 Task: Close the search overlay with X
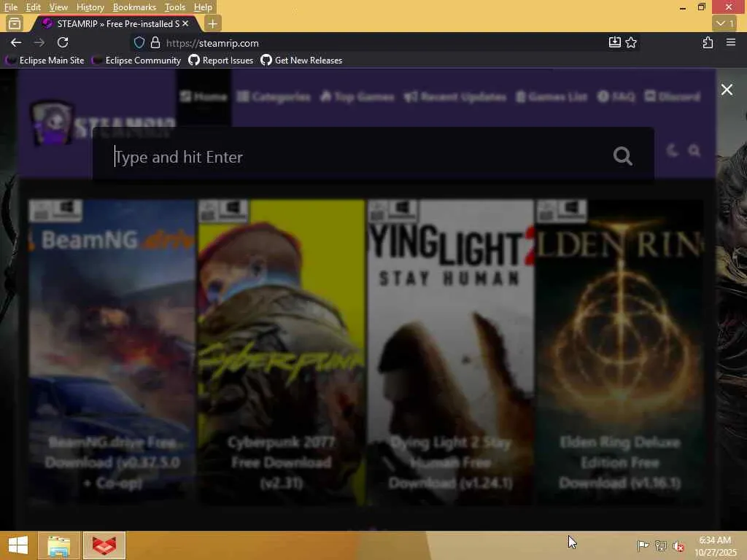pos(727,90)
